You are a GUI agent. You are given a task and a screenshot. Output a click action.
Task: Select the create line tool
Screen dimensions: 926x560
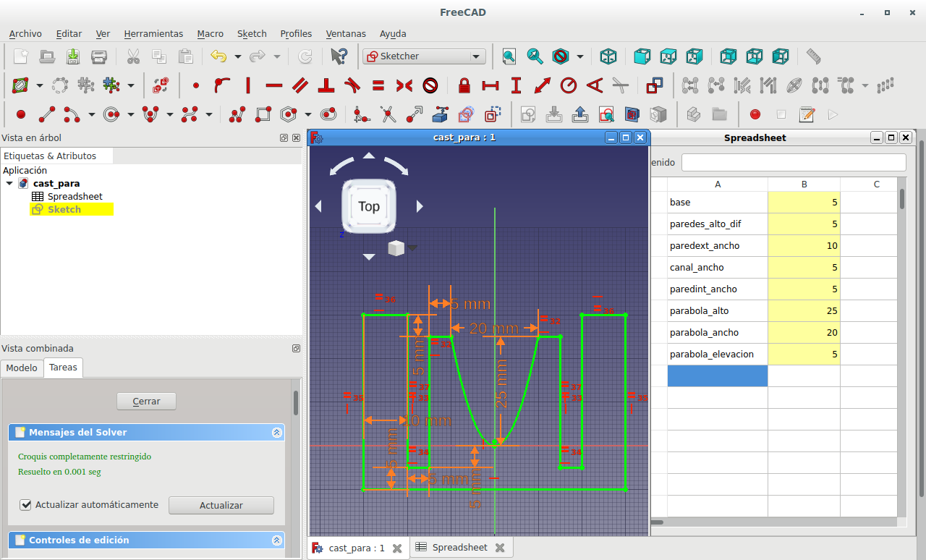[x=47, y=114]
